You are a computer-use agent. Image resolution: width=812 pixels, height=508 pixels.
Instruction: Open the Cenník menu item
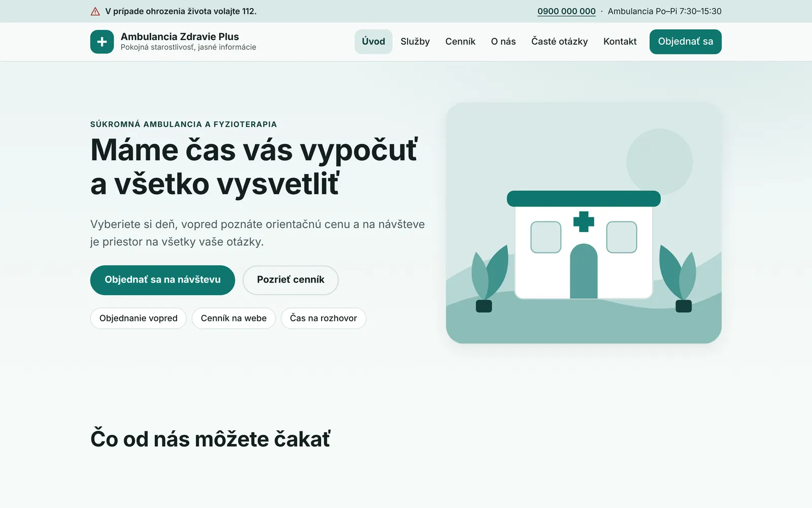coord(460,42)
